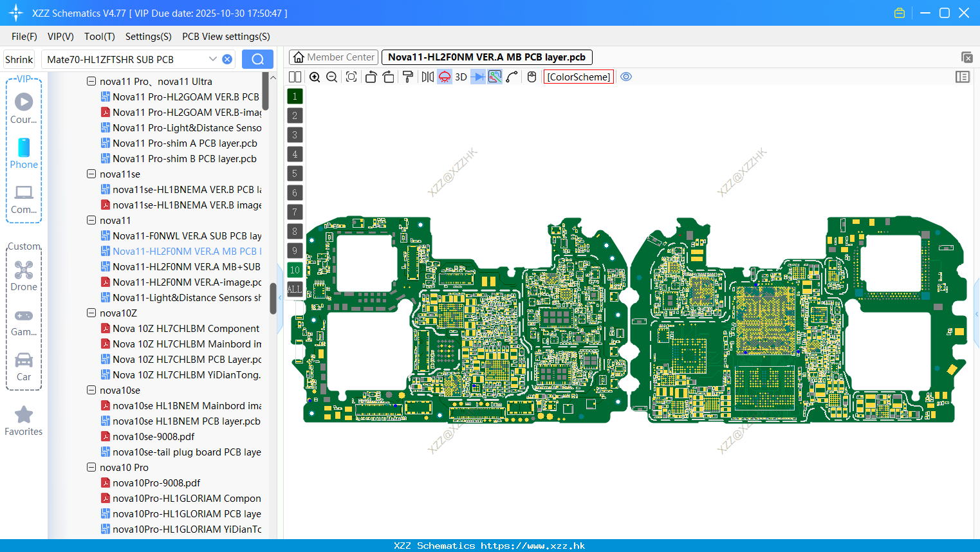Show layer 1
This screenshot has width=980, height=552.
tap(295, 97)
